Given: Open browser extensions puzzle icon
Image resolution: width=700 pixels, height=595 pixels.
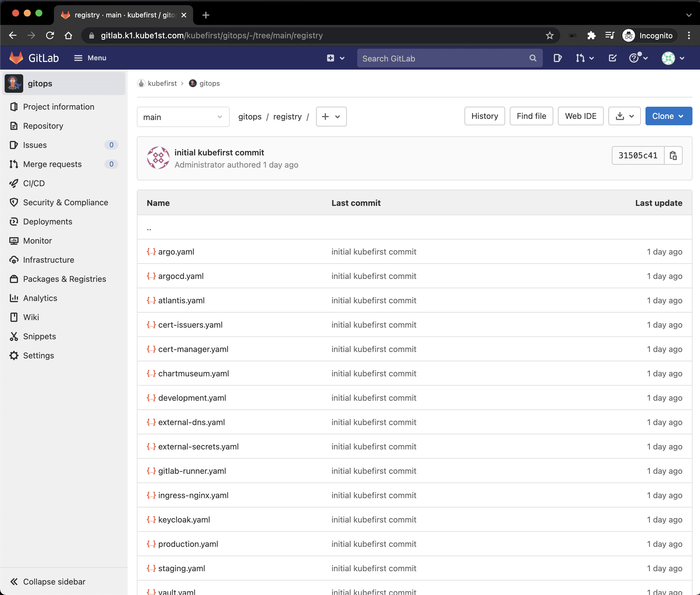Looking at the screenshot, I should pyautogui.click(x=591, y=35).
